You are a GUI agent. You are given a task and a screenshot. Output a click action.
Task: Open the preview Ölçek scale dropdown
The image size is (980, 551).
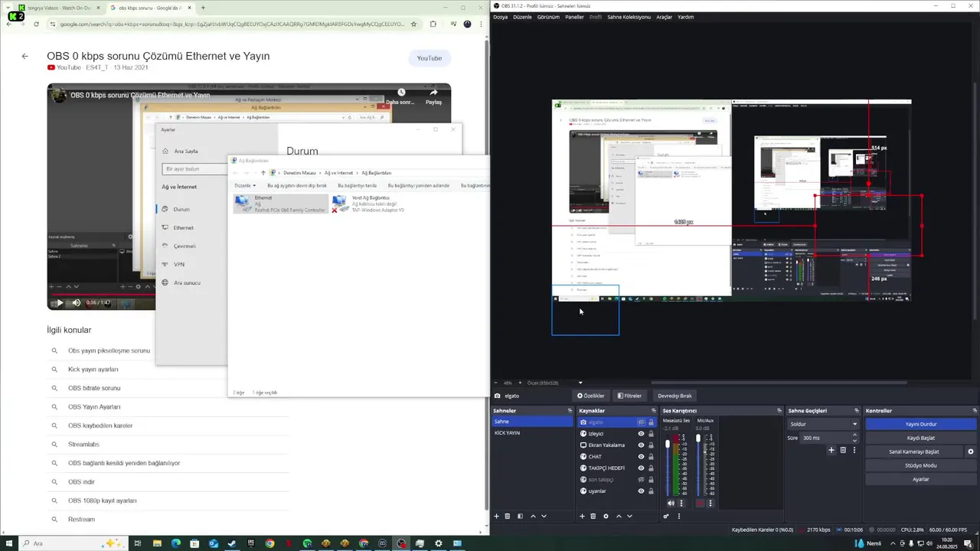(x=580, y=383)
